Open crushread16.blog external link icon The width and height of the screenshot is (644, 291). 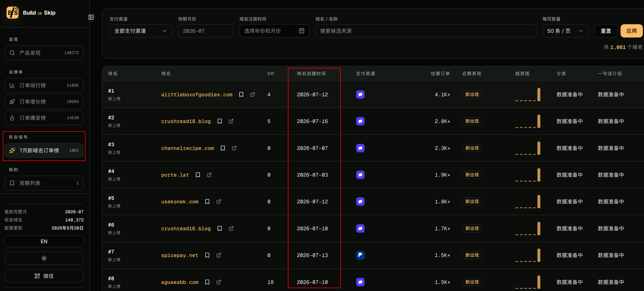(x=231, y=228)
